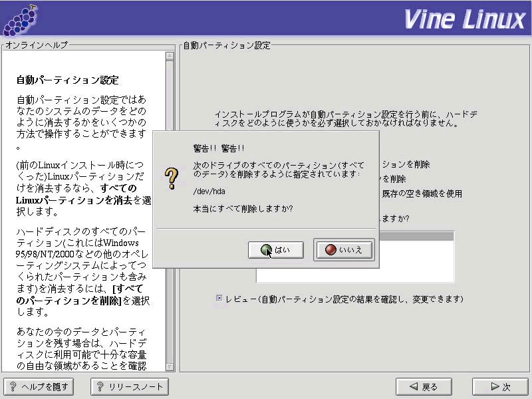Image resolution: width=532 pixels, height=399 pixels.
Task: Click the Vine Linux grape logo
Action: tap(20, 21)
